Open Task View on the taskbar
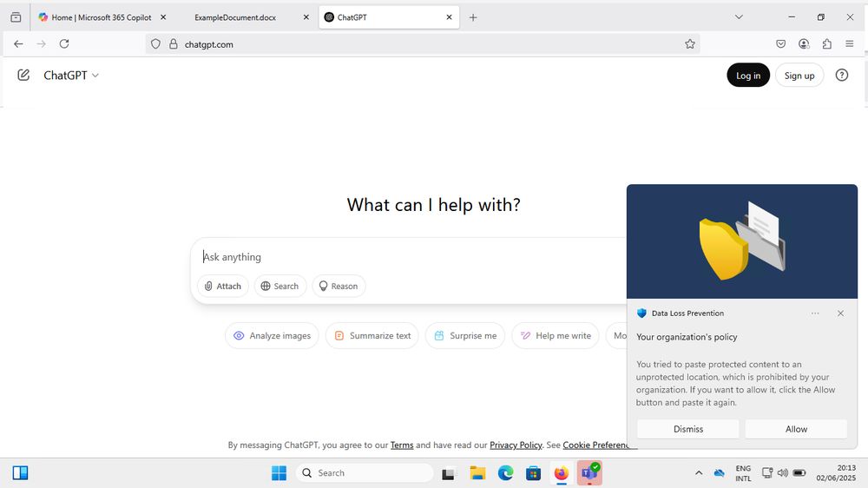Image resolution: width=868 pixels, height=488 pixels. tap(448, 473)
